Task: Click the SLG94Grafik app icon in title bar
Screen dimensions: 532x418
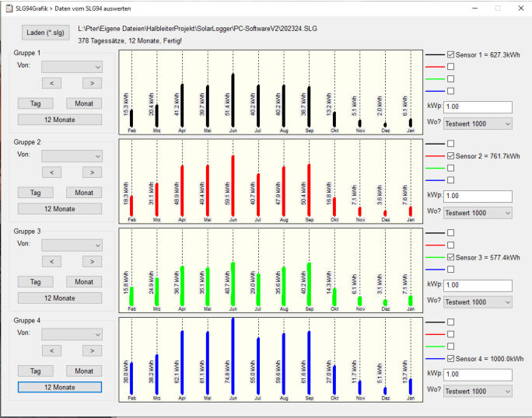Action: [8, 8]
